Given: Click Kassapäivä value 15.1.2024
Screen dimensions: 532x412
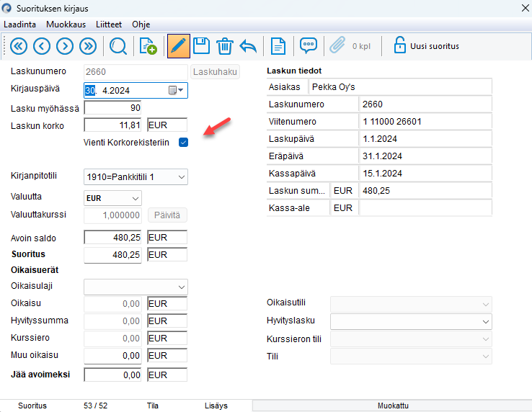Looking at the screenshot, I should pos(382,174).
